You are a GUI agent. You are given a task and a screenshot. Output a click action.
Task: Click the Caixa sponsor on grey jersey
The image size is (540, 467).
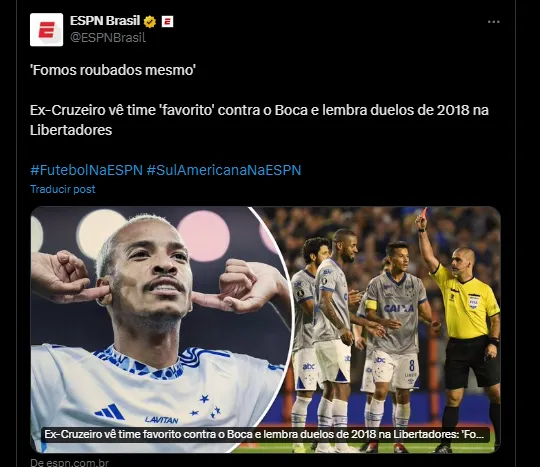(x=398, y=308)
